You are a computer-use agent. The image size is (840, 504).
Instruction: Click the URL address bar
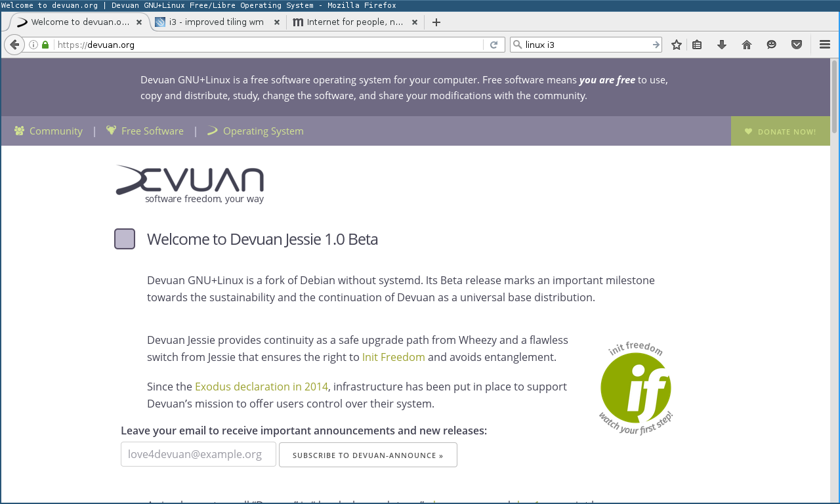pyautogui.click(x=269, y=45)
